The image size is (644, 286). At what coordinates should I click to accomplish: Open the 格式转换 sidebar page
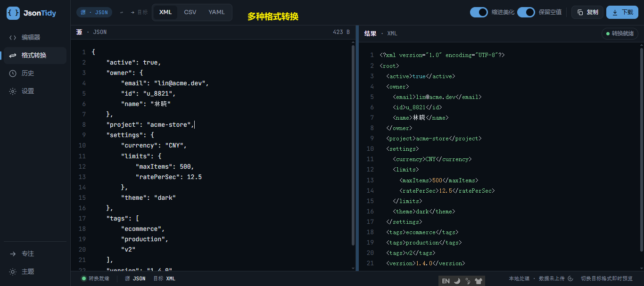[x=35, y=56]
